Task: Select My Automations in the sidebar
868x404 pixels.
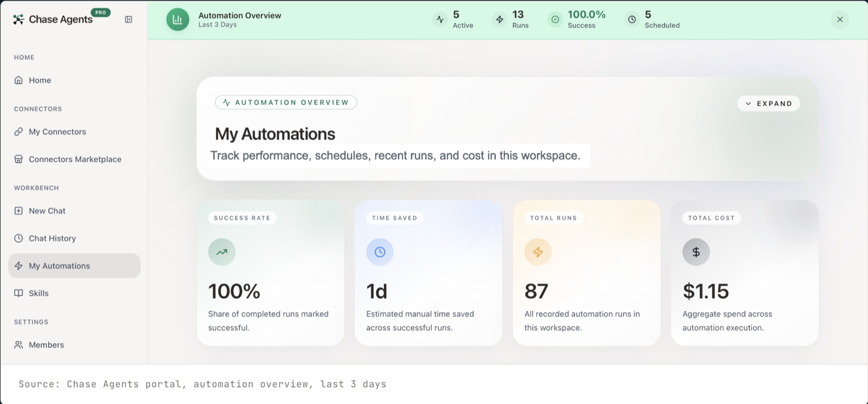Action: pos(74,266)
